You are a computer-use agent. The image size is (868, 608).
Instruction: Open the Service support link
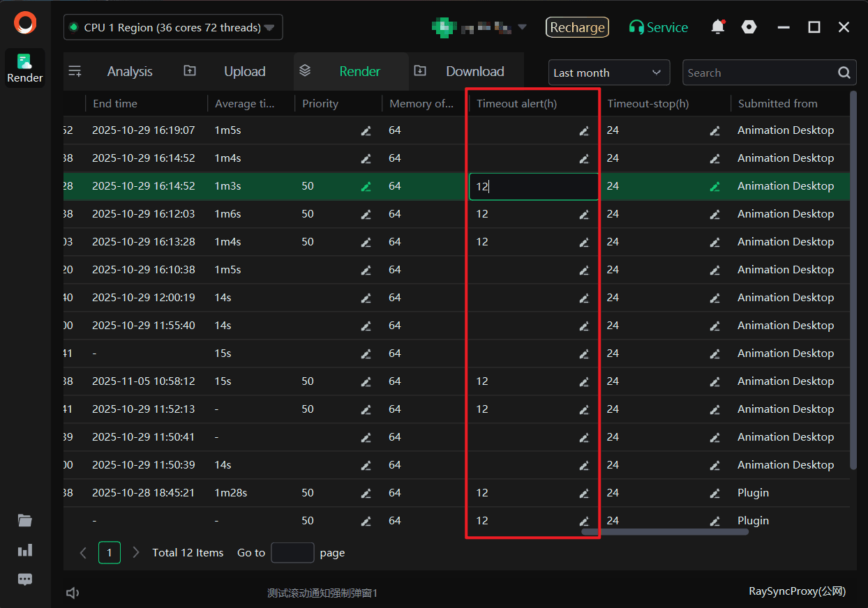click(x=658, y=27)
